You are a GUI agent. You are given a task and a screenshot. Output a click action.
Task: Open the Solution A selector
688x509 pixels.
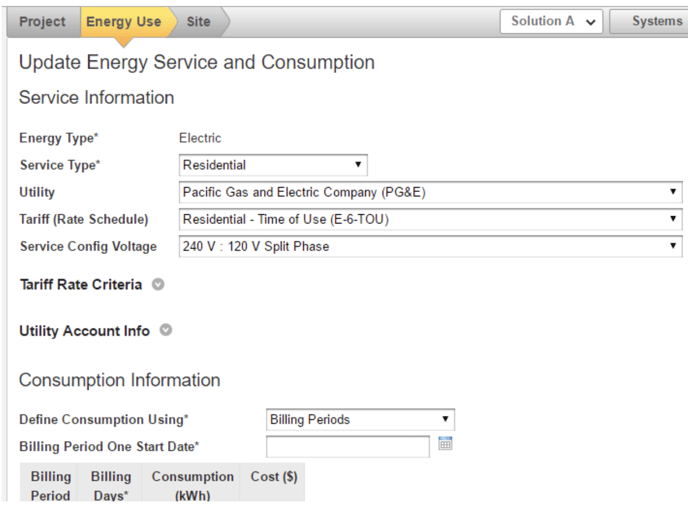(x=551, y=22)
